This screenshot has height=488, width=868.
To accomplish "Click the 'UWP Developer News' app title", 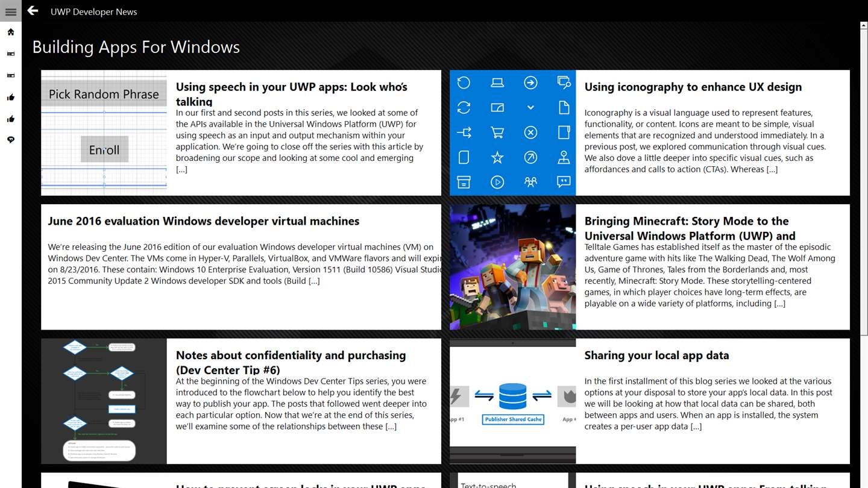I will click(x=93, y=11).
